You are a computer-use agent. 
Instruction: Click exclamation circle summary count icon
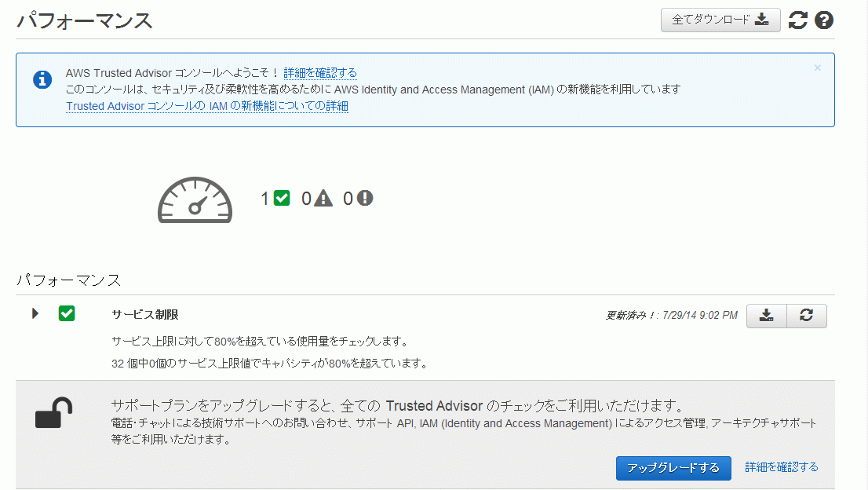coord(365,198)
